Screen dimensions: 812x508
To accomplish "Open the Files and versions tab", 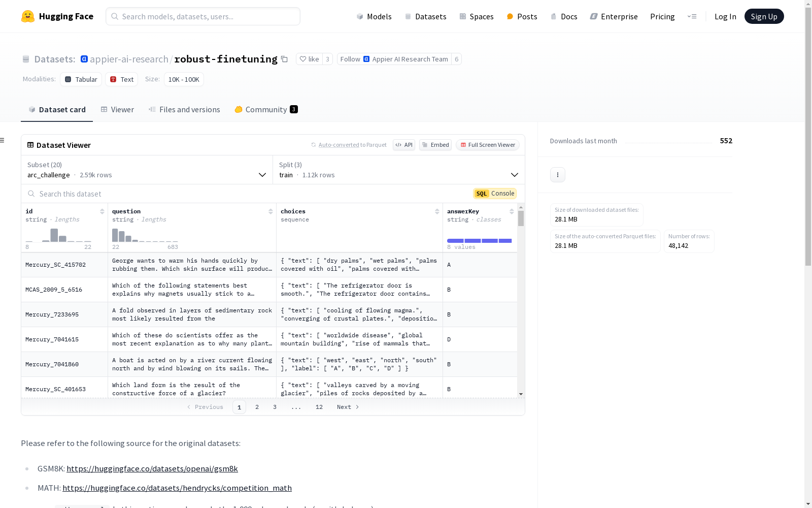I will [x=184, y=110].
